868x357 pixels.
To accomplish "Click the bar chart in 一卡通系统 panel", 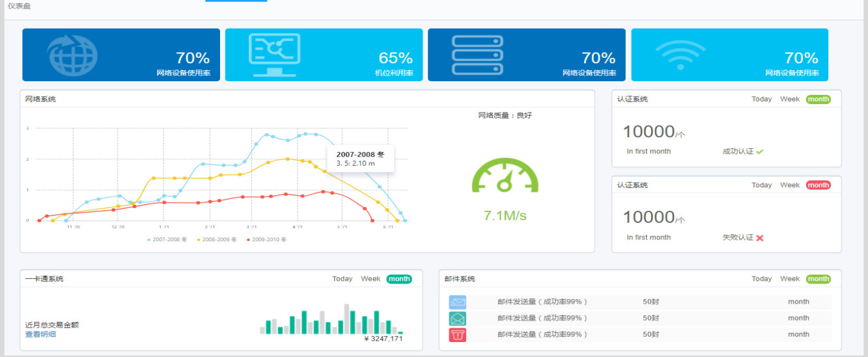I will click(331, 319).
